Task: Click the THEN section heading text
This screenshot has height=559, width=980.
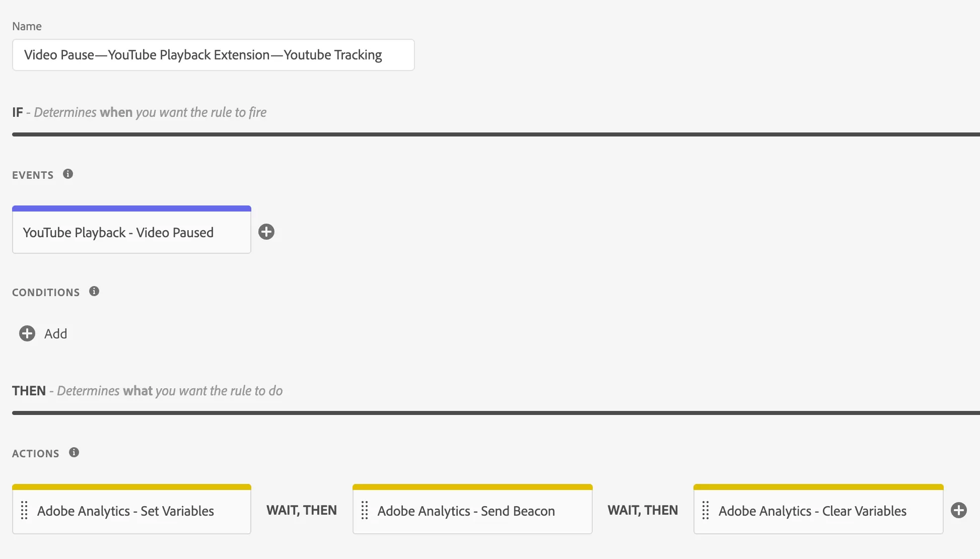Action: point(148,391)
